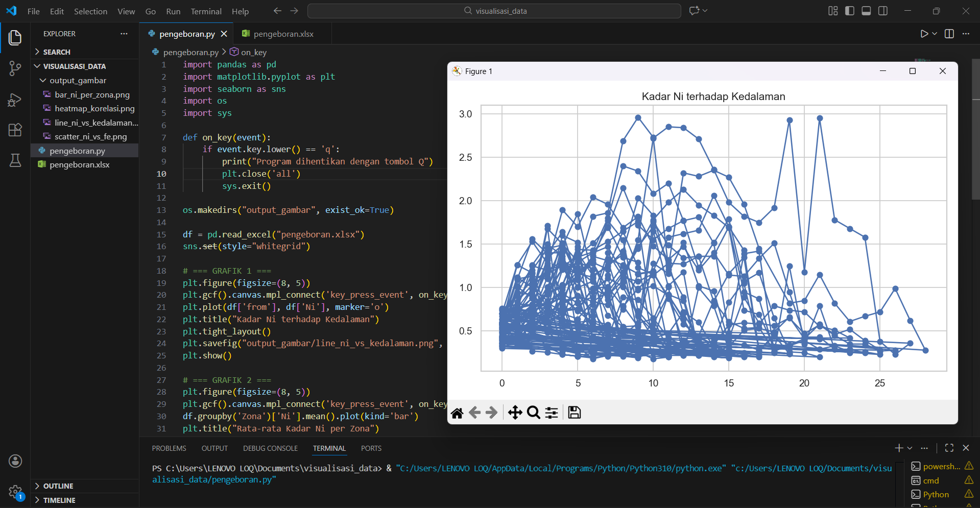
Task: Open the Testing flask view
Action: click(15, 160)
